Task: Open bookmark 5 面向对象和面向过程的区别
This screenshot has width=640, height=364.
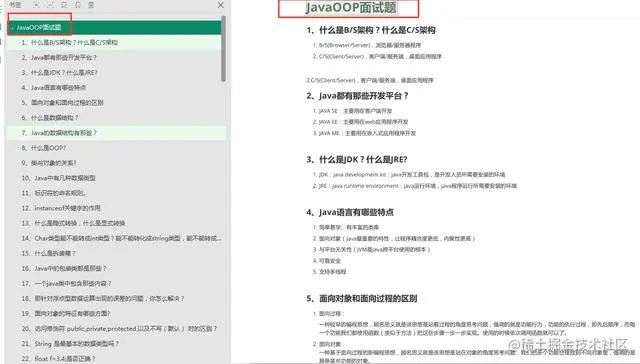Action: [62, 103]
